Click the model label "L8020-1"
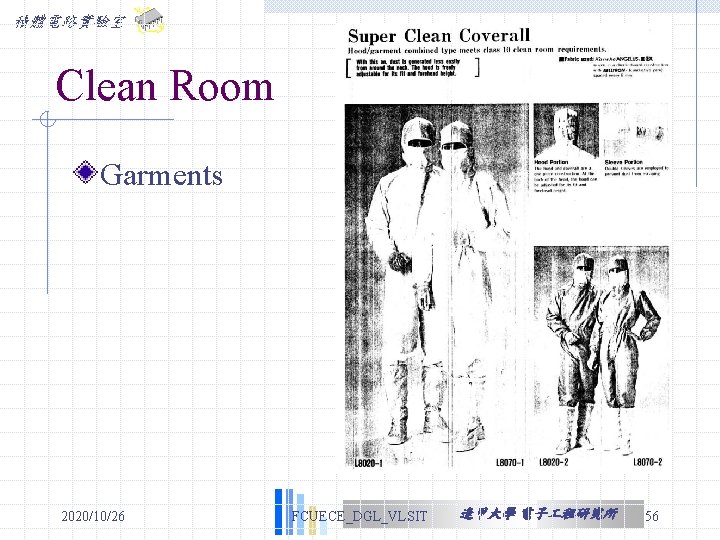The width and height of the screenshot is (720, 540). (368, 463)
